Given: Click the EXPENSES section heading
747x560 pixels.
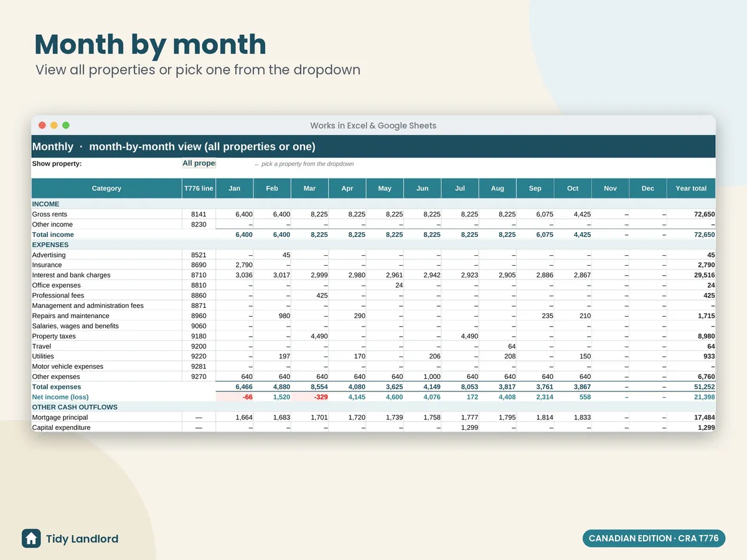Looking at the screenshot, I should pos(50,245).
